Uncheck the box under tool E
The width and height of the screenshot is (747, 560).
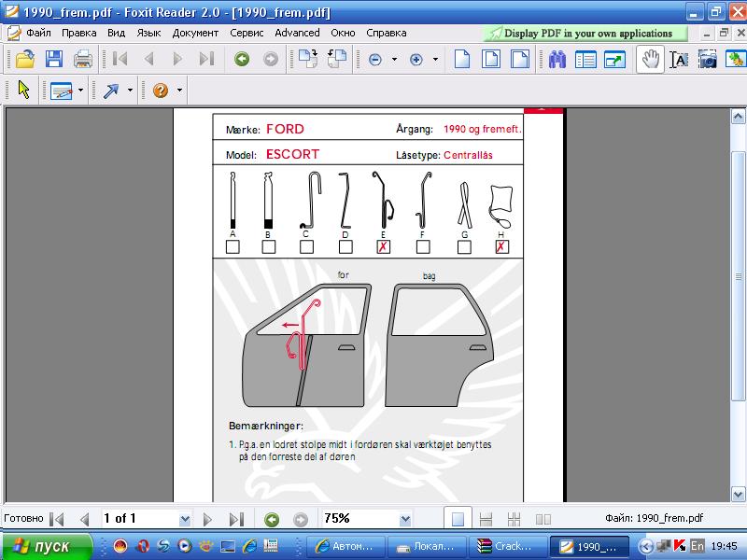click(384, 246)
